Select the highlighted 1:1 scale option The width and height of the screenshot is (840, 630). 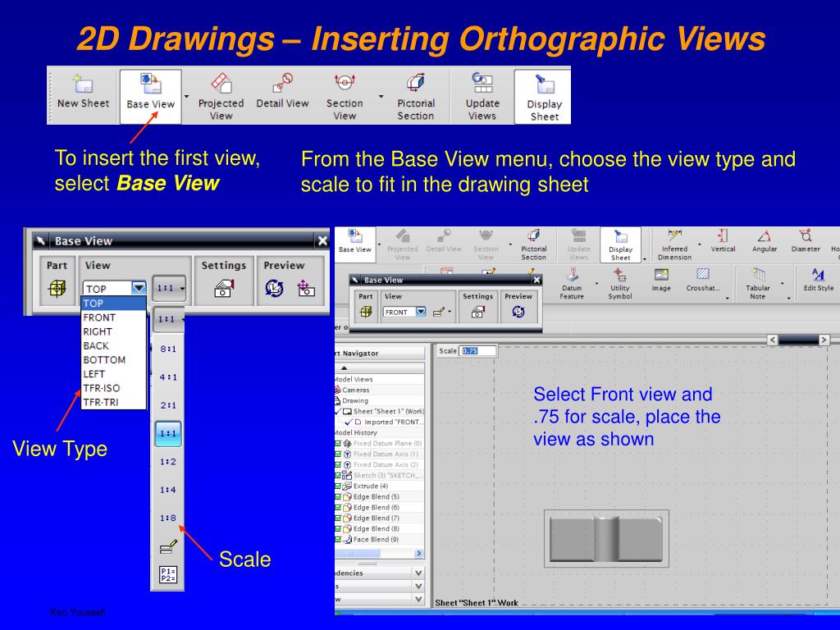pyautogui.click(x=167, y=433)
